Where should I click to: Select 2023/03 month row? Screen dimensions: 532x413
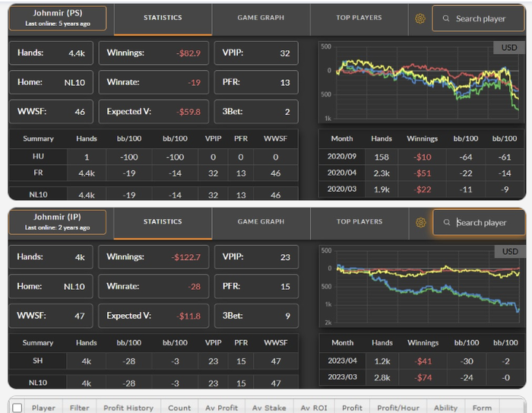point(422,377)
